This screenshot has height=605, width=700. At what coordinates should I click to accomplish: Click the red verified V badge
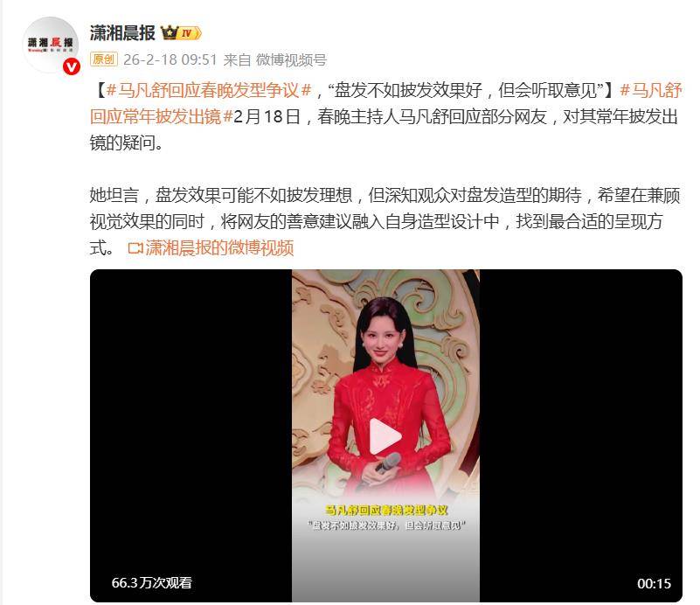(72, 67)
